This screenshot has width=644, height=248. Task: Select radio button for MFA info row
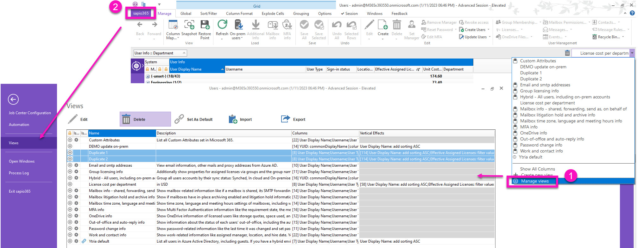(70, 210)
